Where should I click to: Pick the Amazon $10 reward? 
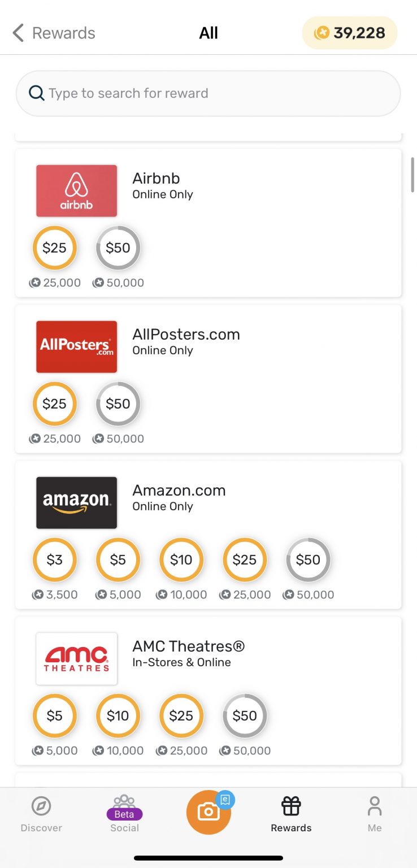(x=181, y=559)
